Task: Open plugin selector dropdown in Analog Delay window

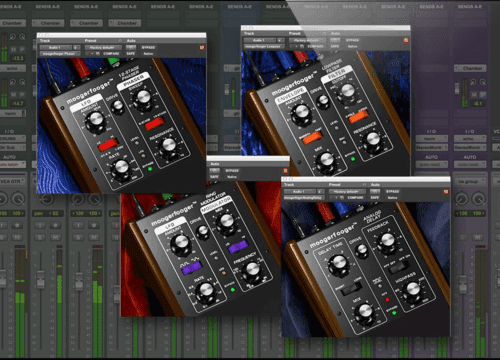Action: click(x=303, y=198)
